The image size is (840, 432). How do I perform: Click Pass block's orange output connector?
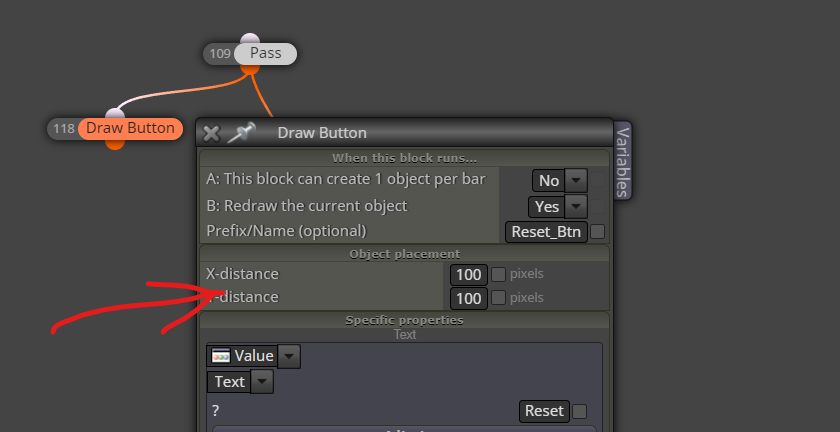click(250, 69)
